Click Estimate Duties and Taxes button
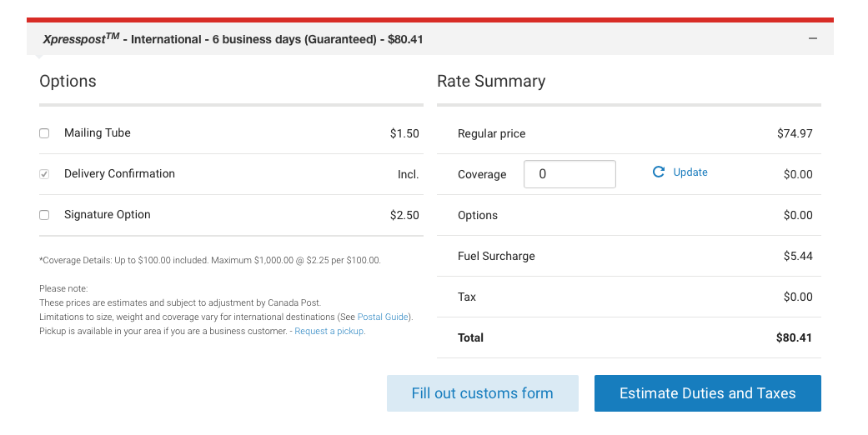The height and width of the screenshot is (435, 868). click(x=707, y=393)
